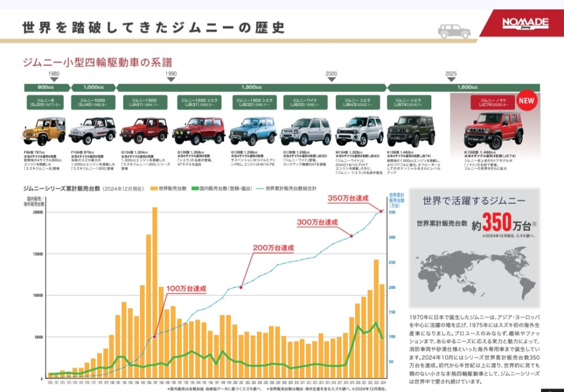The image size is (564, 392).
Task: Click the 100万台達成 red point on chart
Action: click(x=154, y=337)
